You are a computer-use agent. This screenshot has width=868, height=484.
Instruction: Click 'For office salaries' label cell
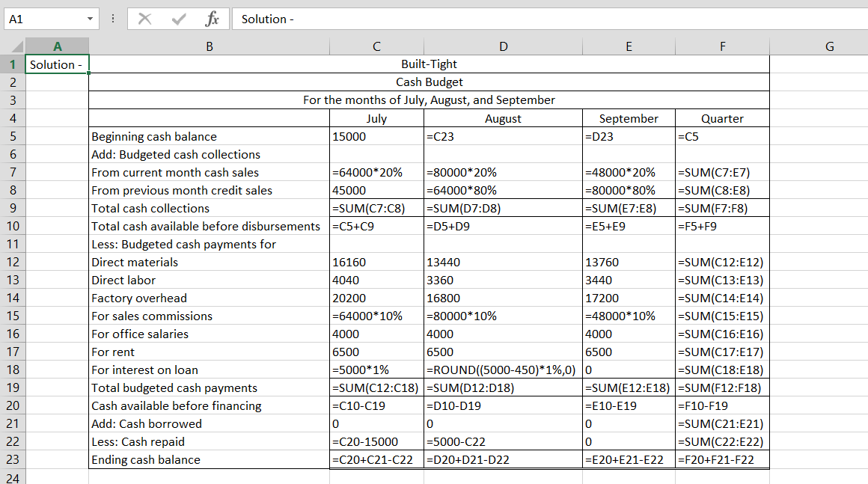click(x=210, y=334)
